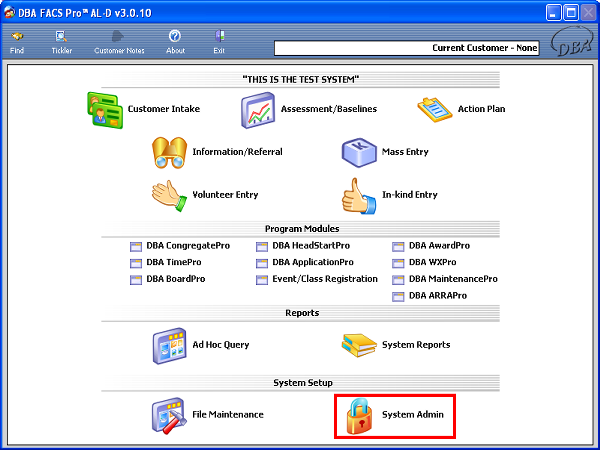Open Assessment/Baselines chart icon
Viewport: 600px width, 450px height.
coord(258,110)
